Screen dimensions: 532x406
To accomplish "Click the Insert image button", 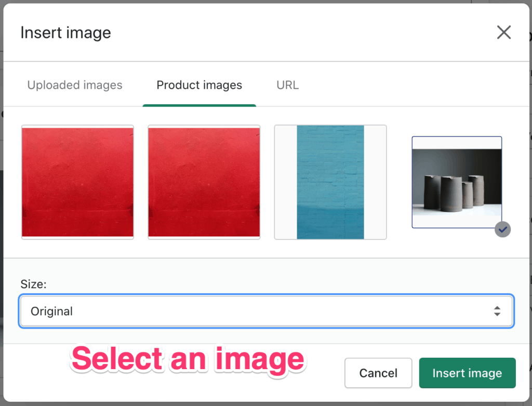I will [467, 373].
